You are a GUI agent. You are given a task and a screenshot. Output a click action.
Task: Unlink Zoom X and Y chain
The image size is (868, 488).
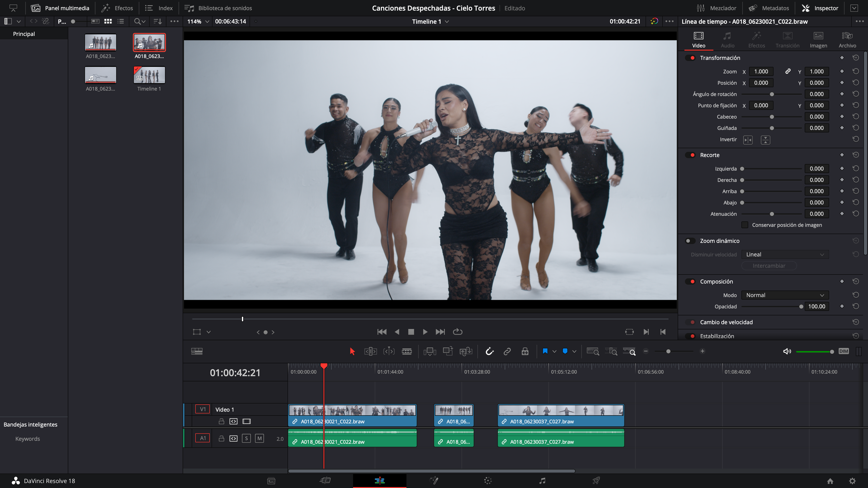pos(788,71)
